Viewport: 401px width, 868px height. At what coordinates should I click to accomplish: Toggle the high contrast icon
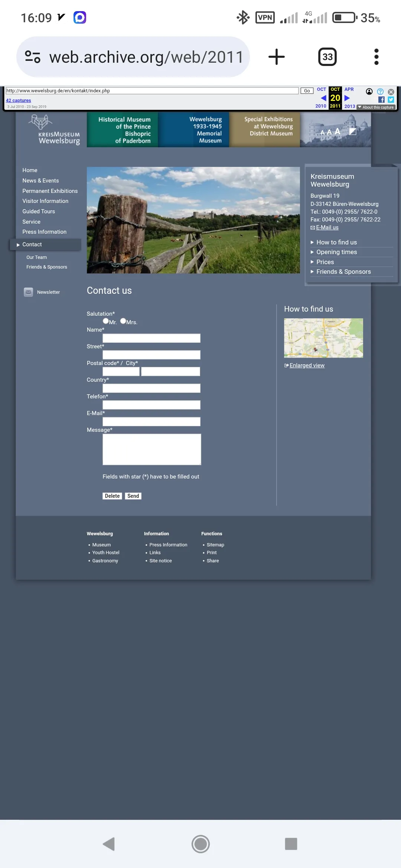[x=353, y=131]
